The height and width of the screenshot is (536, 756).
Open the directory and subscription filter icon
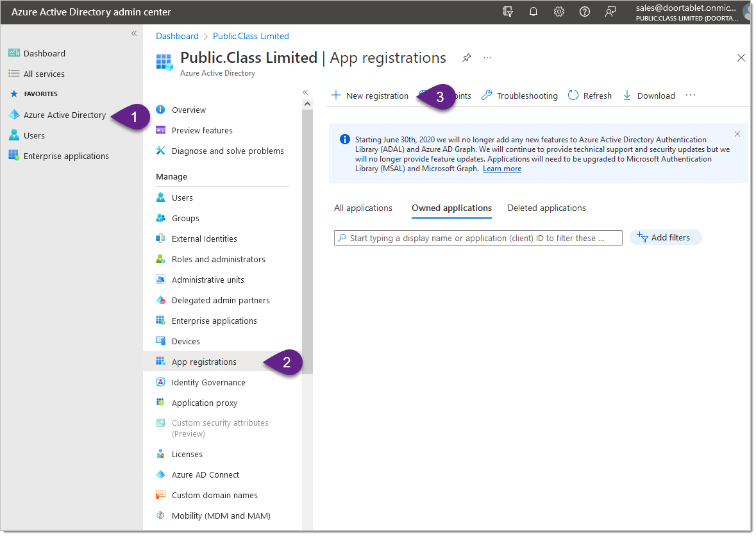(508, 12)
